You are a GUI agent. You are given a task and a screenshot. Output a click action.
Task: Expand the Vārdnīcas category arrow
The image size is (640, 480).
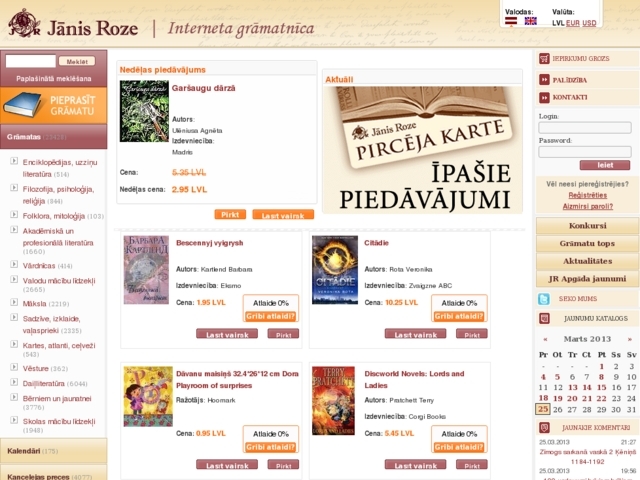[14, 264]
